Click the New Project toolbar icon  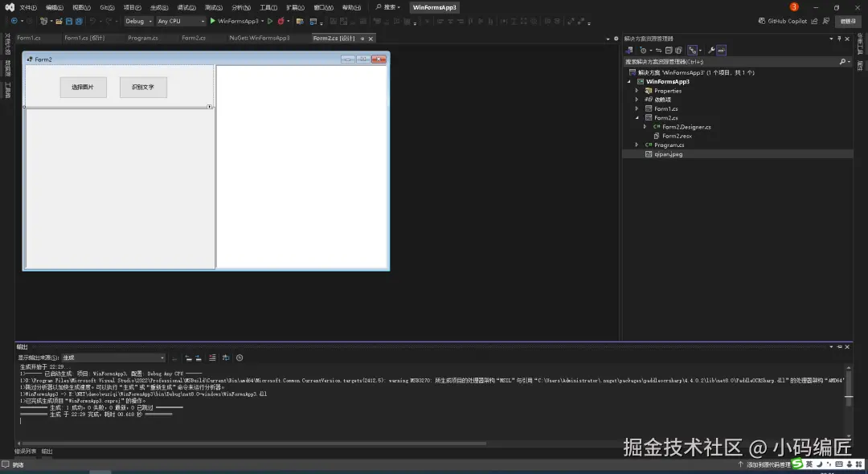tap(43, 21)
